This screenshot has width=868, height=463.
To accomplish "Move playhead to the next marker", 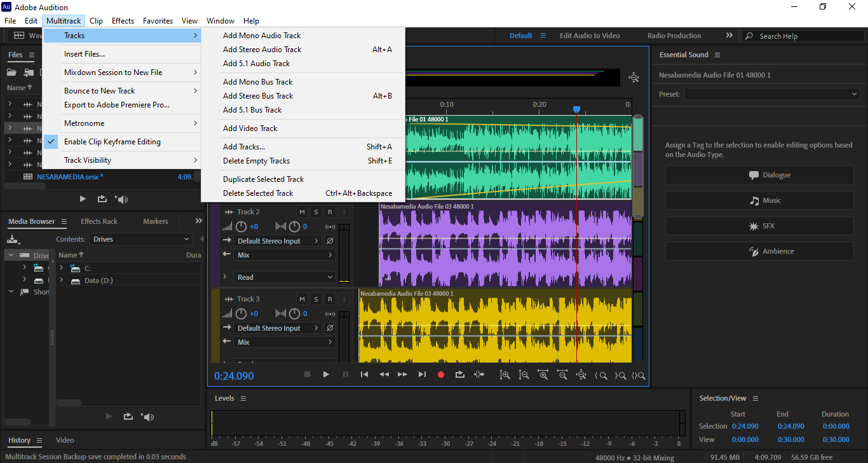I will click(422, 375).
